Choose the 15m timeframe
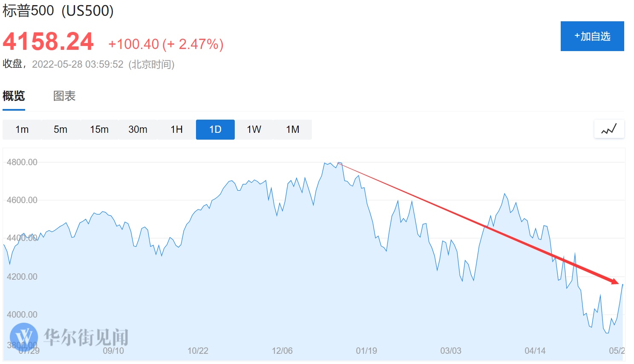 coord(99,129)
